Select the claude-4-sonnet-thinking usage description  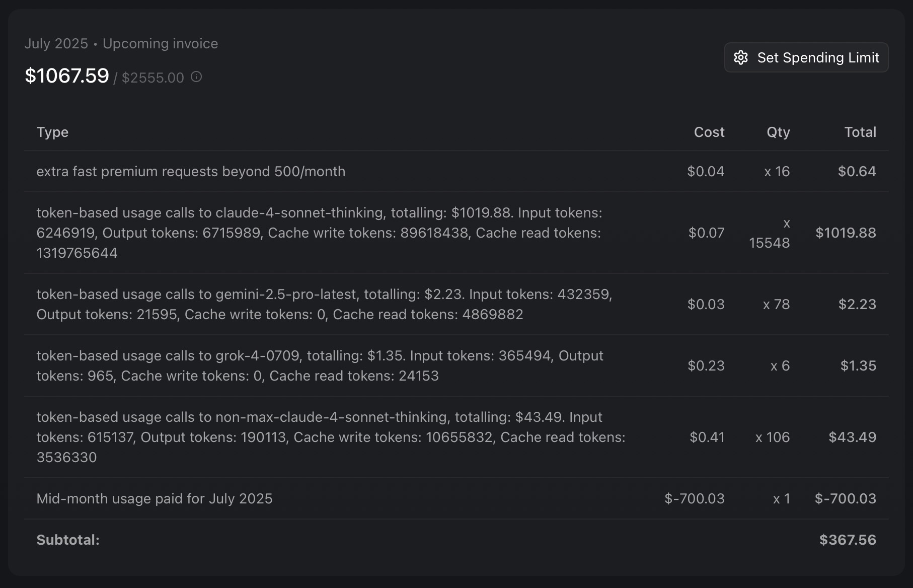pyautogui.click(x=319, y=233)
